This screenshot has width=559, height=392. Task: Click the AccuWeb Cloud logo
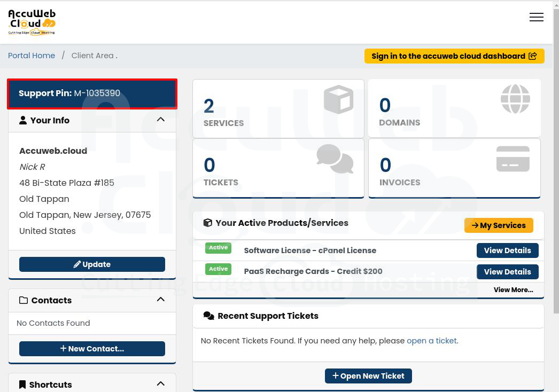(x=32, y=22)
